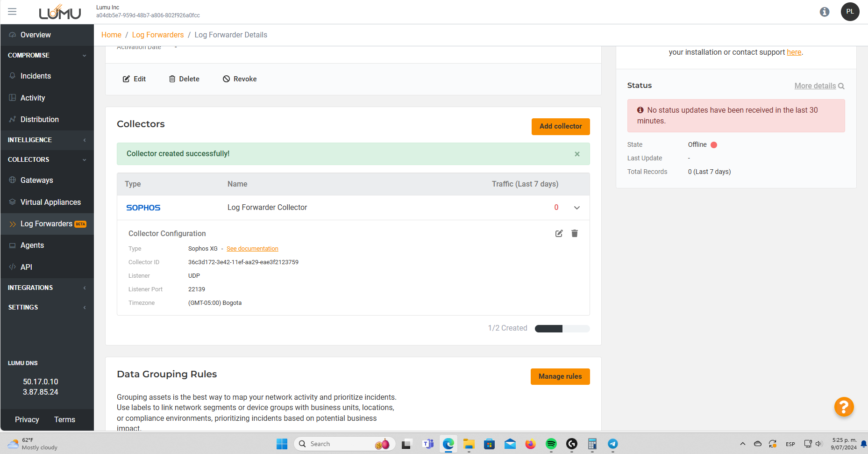This screenshot has height=454, width=868.
Task: Click the collectors created progress bar
Action: click(x=562, y=329)
